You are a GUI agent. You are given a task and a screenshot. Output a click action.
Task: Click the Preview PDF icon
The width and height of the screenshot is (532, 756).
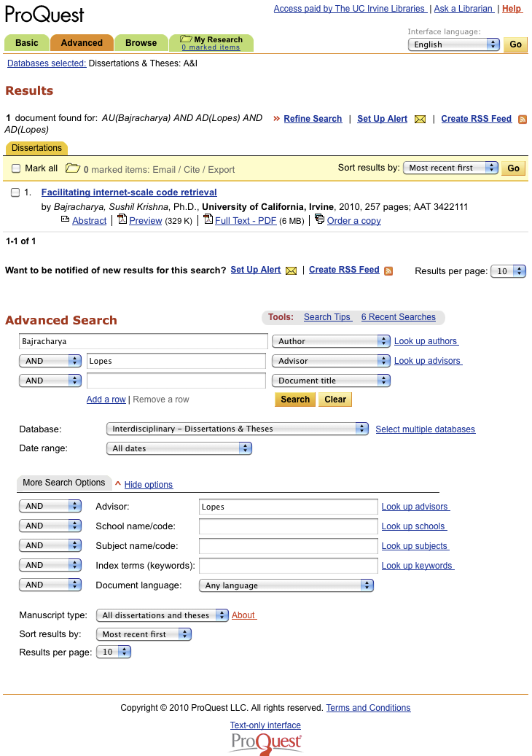click(122, 219)
